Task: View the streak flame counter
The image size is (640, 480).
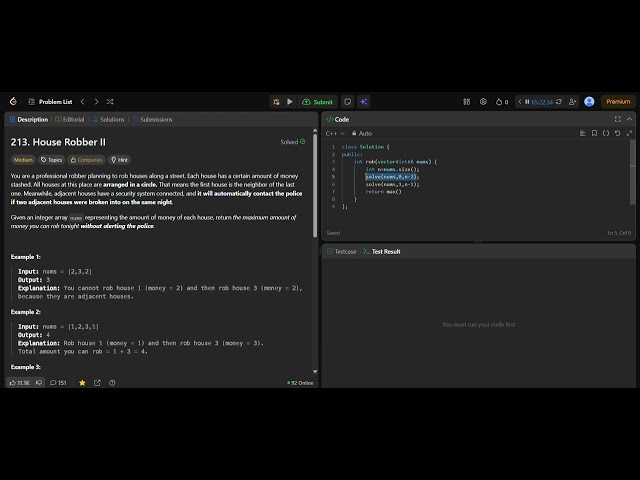Action: point(502,102)
